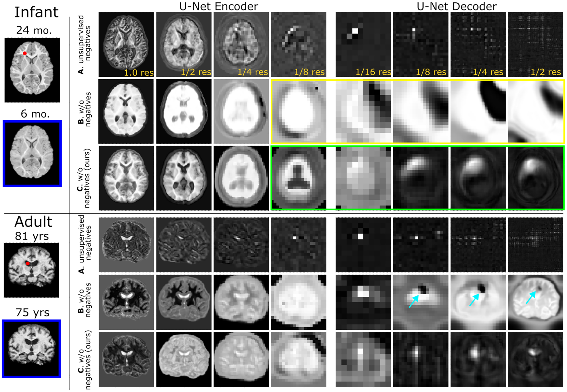
Task: Click the encoder "1/8 res" yellow label
Action: (309, 72)
